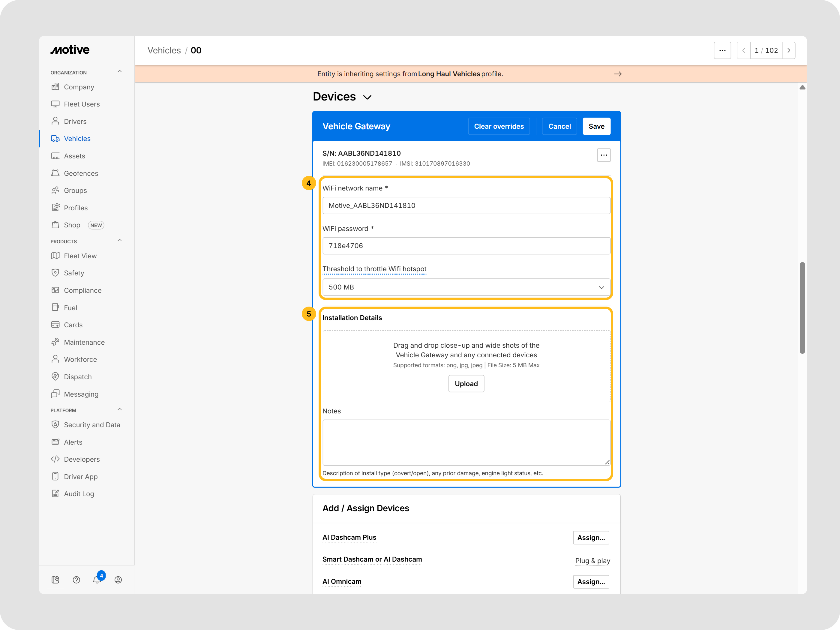
Task: Open the Audit Log menu item
Action: coord(79,494)
